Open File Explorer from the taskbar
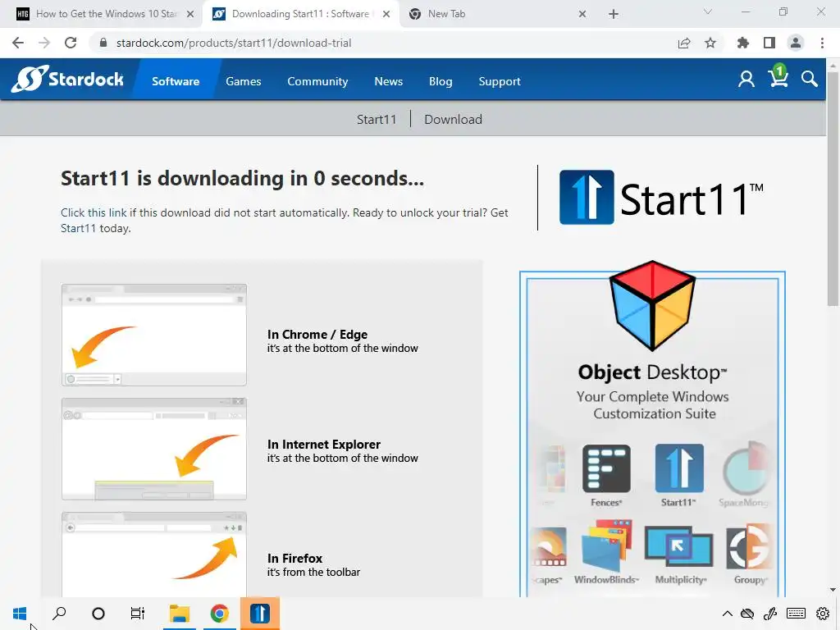This screenshot has height=630, width=840. click(x=180, y=614)
